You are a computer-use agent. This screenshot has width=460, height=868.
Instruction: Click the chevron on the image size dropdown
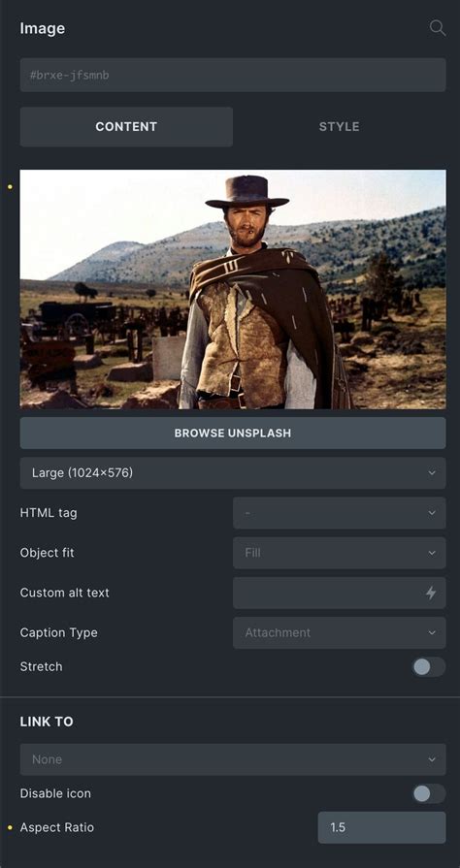[x=432, y=473]
